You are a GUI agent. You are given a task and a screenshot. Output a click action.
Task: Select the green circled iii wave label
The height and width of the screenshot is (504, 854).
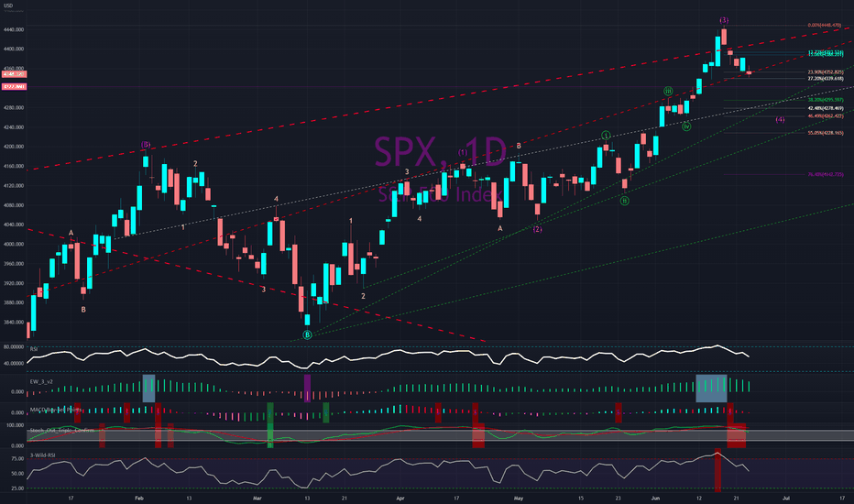668,91
